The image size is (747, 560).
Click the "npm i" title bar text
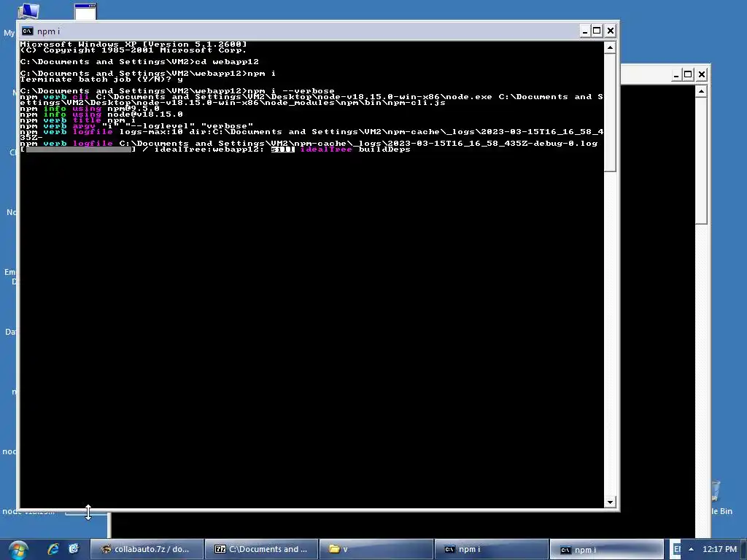coord(48,31)
